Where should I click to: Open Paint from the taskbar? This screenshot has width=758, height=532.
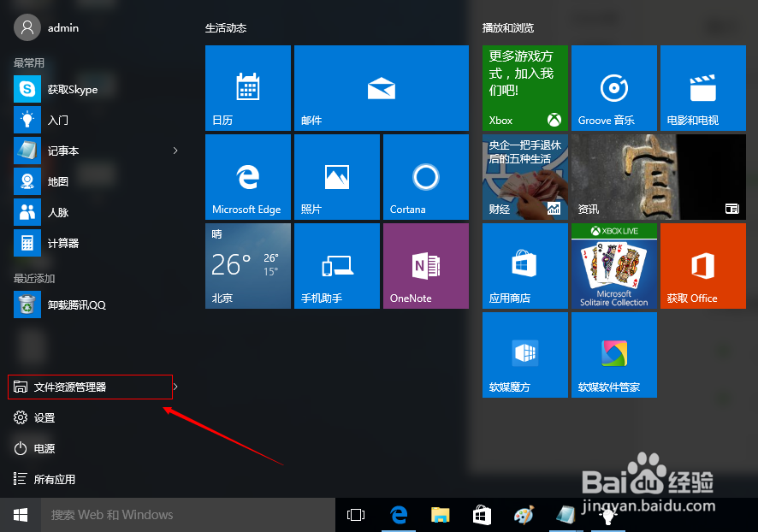524,515
